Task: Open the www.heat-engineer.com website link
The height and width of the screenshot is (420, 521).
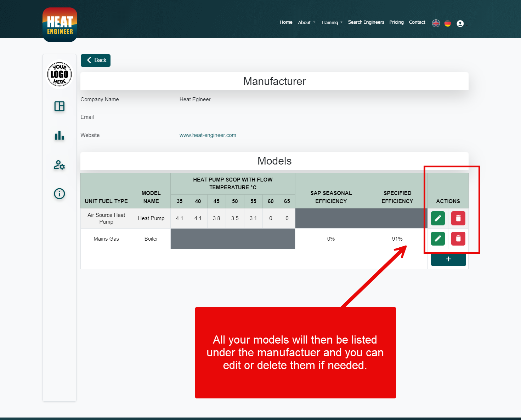Action: [208, 135]
